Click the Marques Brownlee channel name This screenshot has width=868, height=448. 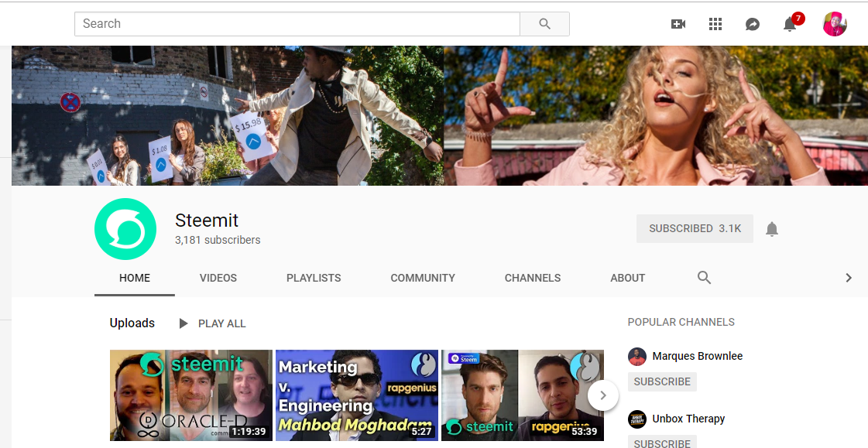coord(698,356)
